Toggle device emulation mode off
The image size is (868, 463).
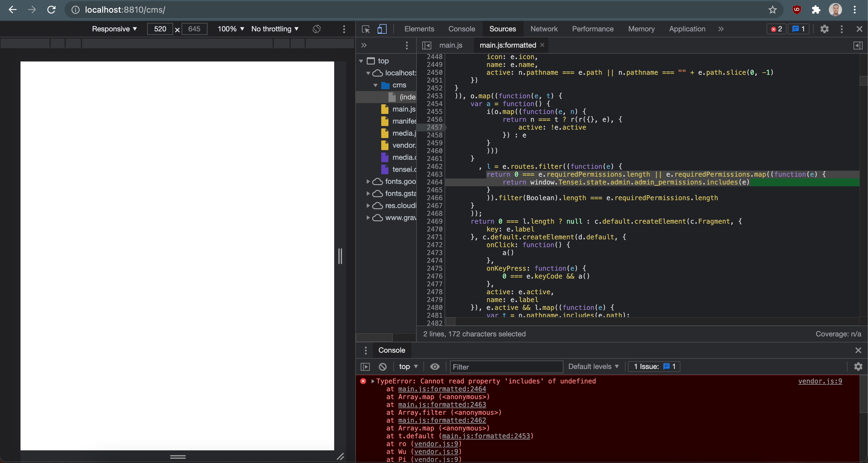382,29
